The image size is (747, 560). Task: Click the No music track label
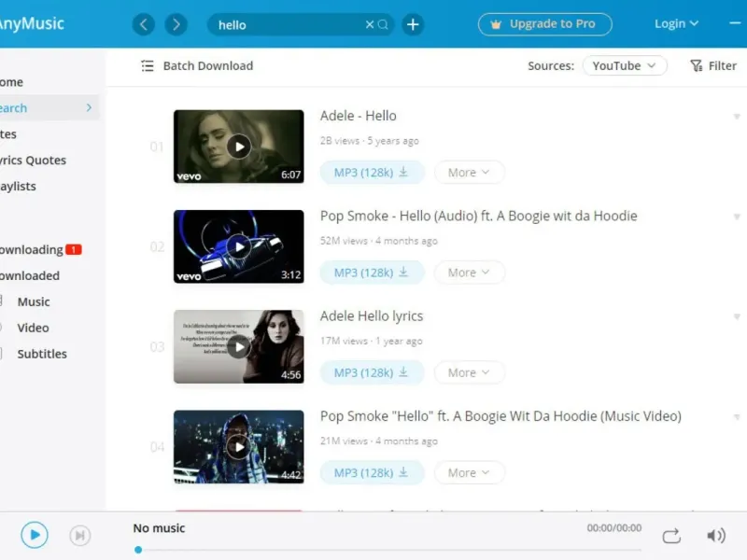pyautogui.click(x=159, y=528)
